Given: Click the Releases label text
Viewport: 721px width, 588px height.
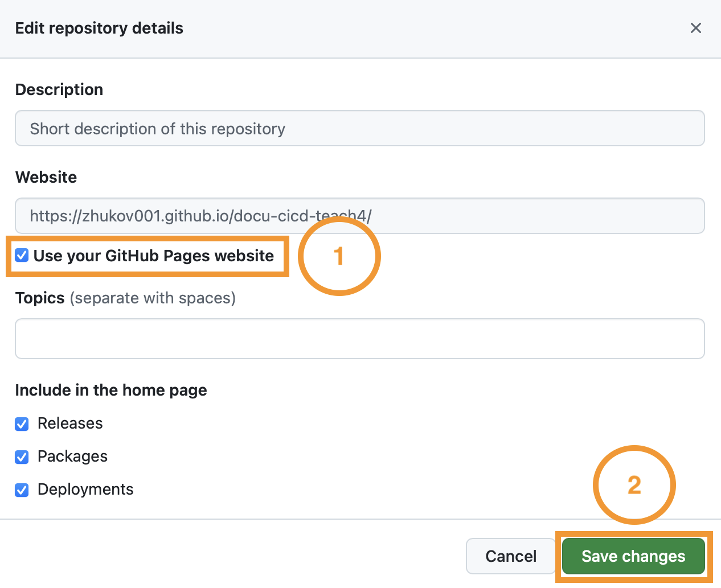Looking at the screenshot, I should coord(70,423).
